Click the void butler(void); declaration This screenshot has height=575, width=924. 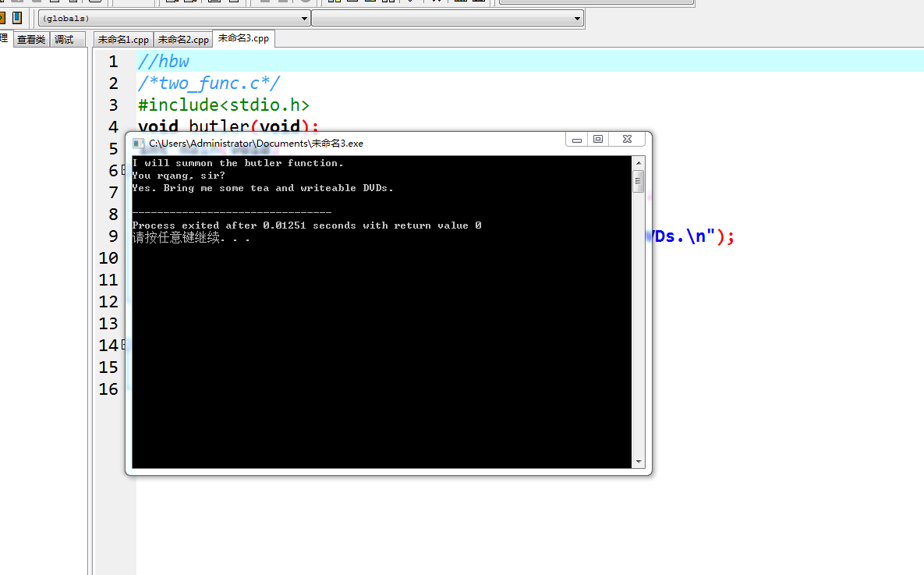(x=228, y=125)
